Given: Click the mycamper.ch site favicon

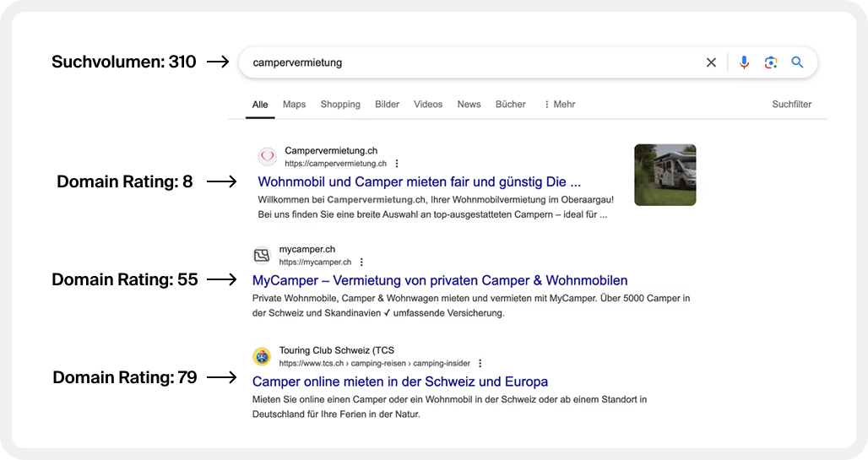Looking at the screenshot, I should coord(262,255).
